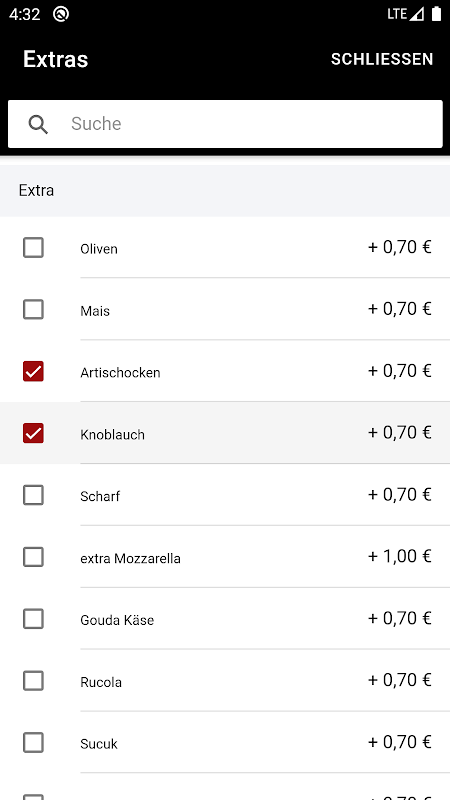
Task: Tap the Artischocken item name
Action: pyautogui.click(x=120, y=373)
